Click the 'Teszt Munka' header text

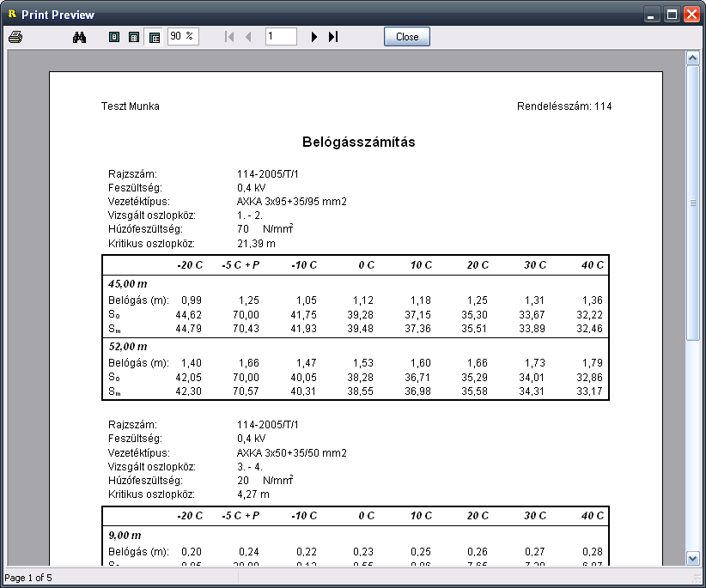click(x=131, y=106)
